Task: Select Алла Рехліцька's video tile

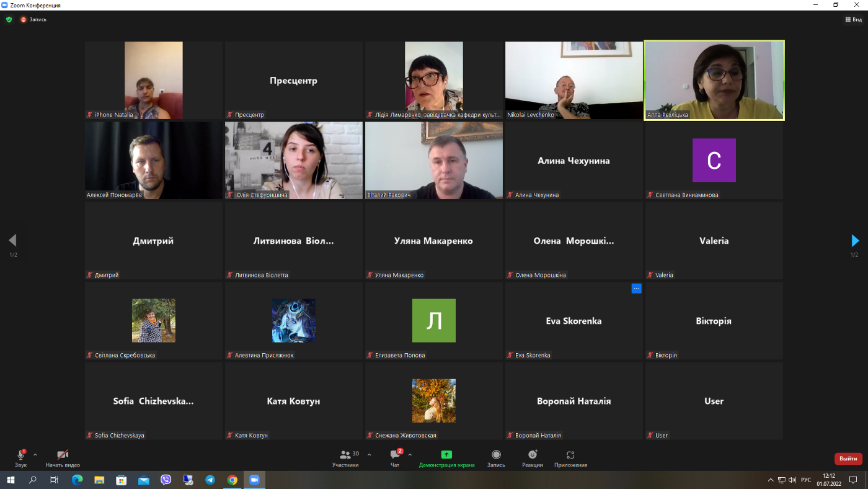Action: tap(714, 80)
